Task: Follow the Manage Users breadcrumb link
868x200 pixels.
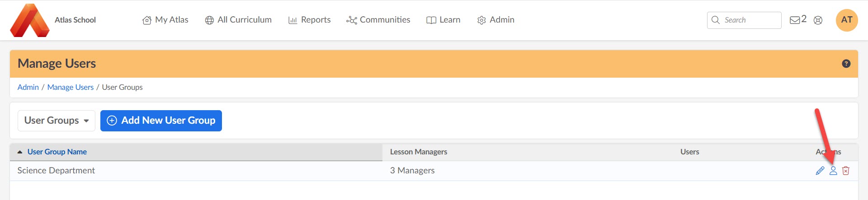Action: point(71,87)
